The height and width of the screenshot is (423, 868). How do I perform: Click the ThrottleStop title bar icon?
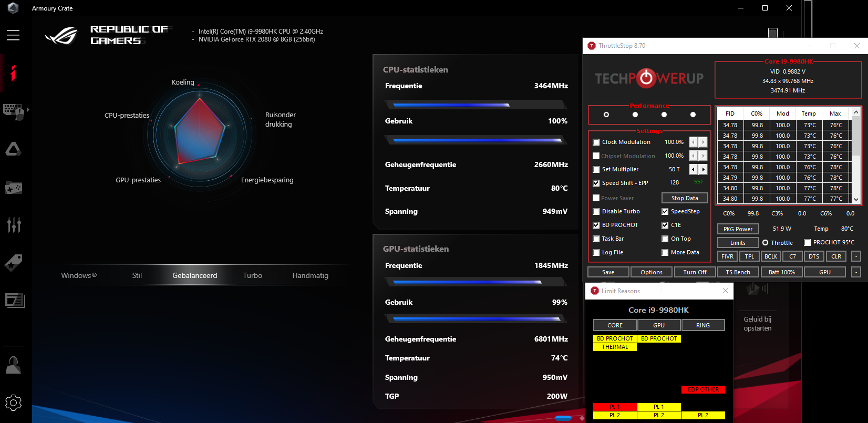point(592,46)
